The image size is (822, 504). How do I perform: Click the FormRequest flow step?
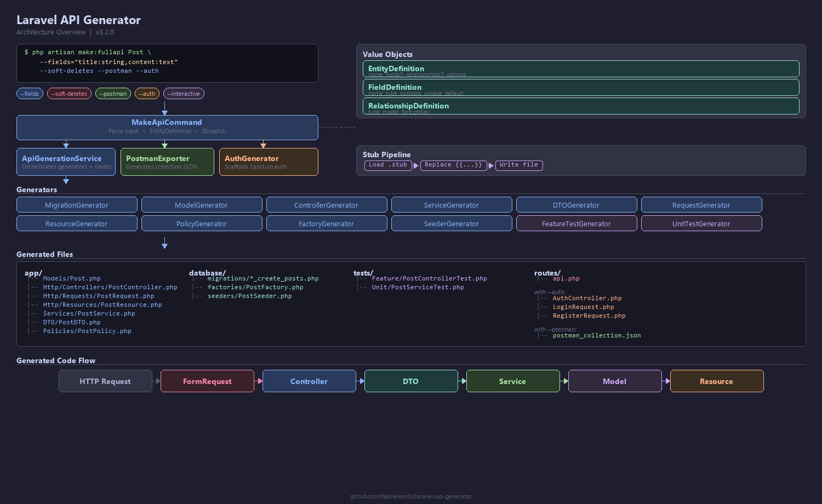click(x=207, y=381)
